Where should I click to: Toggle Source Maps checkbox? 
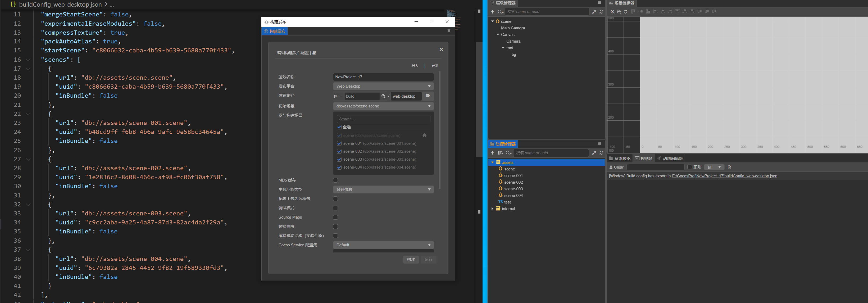click(335, 217)
